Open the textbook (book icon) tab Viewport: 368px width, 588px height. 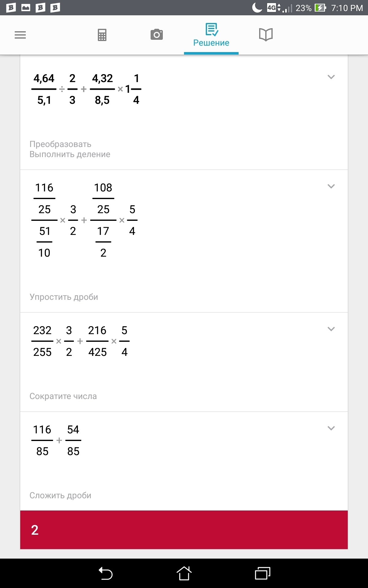tap(266, 35)
